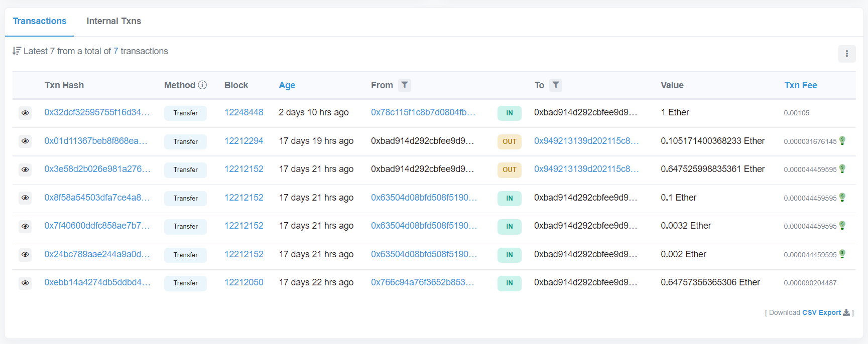Viewport: 868px width, 344px height.
Task: Click Age column header to switch format
Action: click(287, 85)
